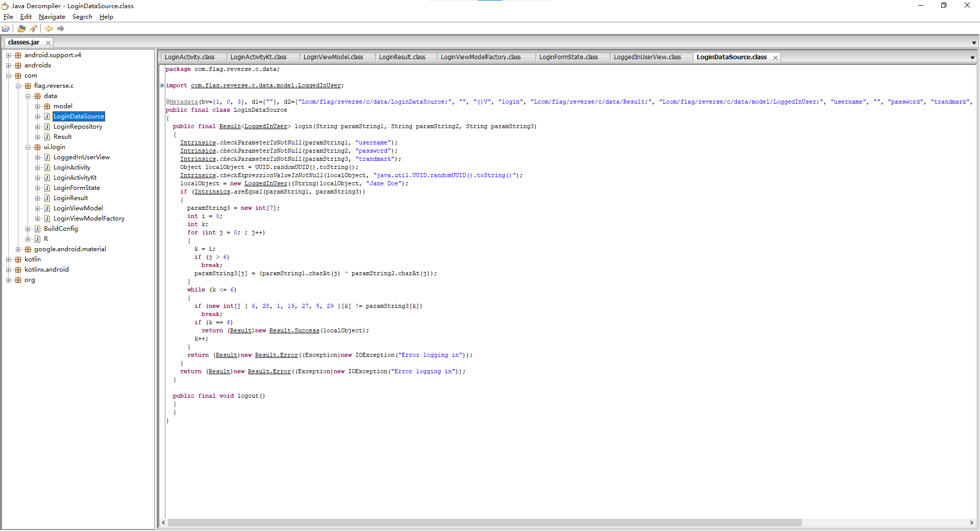Collapse the flag.reverse.c package
980x531 pixels.
point(18,86)
